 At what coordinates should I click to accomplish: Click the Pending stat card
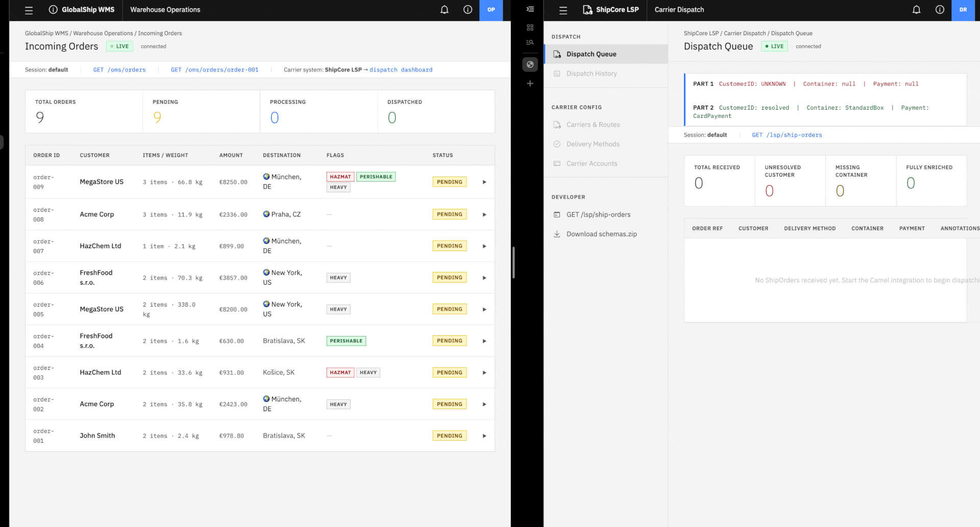[201, 112]
